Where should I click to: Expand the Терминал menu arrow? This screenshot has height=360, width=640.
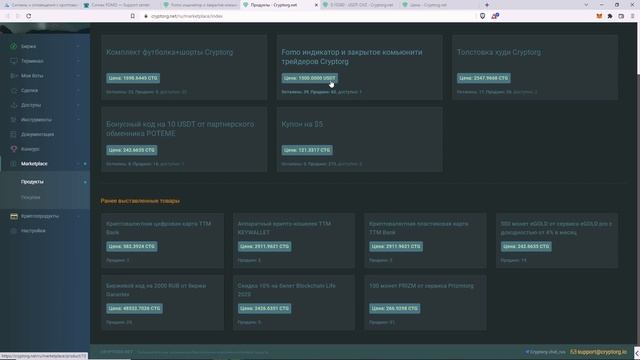tap(78, 61)
